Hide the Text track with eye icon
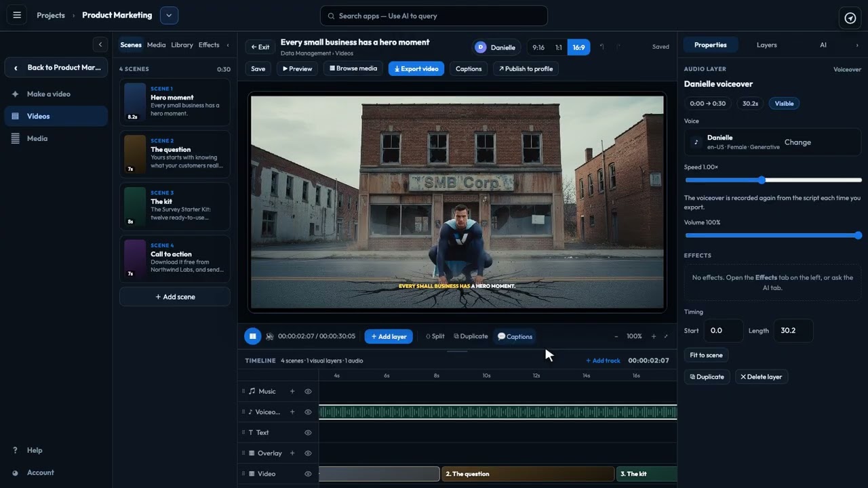Screen dimensions: 868x488 click(x=308, y=432)
